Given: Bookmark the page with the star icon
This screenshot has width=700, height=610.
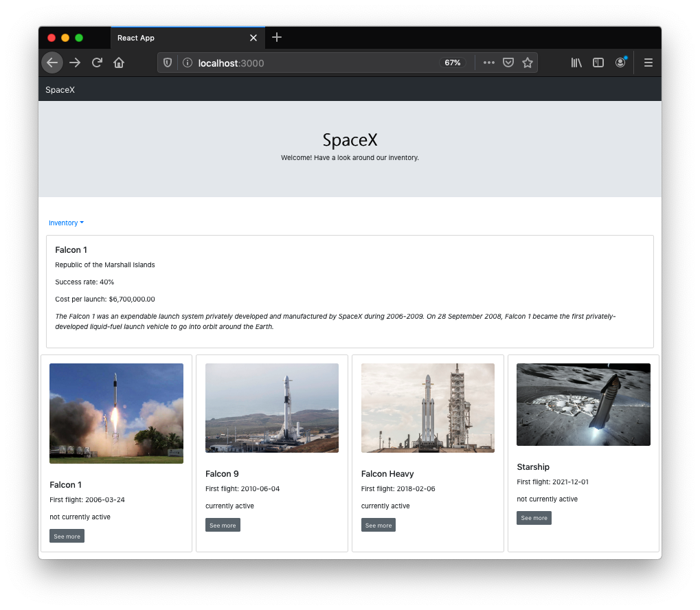Looking at the screenshot, I should (x=528, y=63).
